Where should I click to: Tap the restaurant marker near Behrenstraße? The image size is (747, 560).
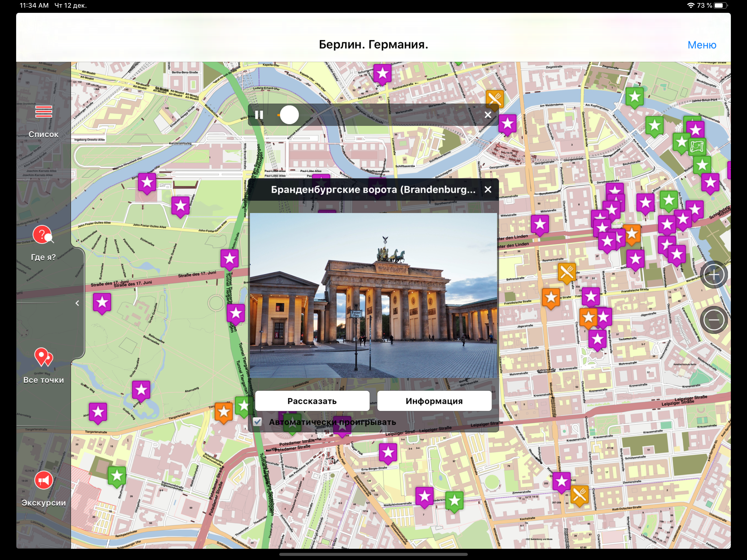pyautogui.click(x=567, y=273)
